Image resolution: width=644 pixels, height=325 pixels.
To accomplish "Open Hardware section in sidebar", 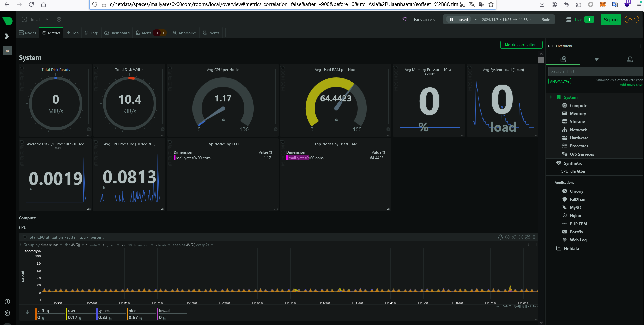I will (579, 138).
